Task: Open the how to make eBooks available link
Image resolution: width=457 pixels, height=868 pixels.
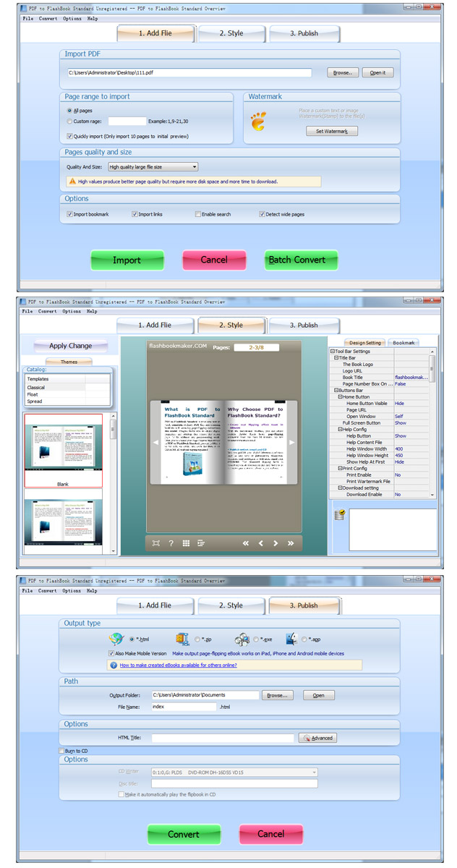Action: (x=178, y=665)
